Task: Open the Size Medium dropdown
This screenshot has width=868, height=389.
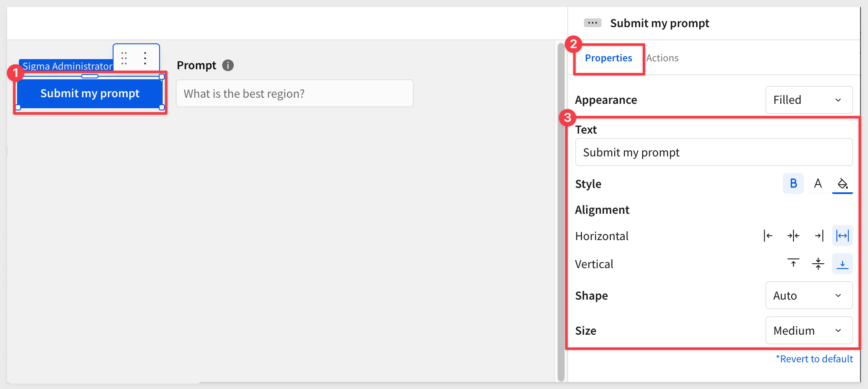Action: pos(809,331)
